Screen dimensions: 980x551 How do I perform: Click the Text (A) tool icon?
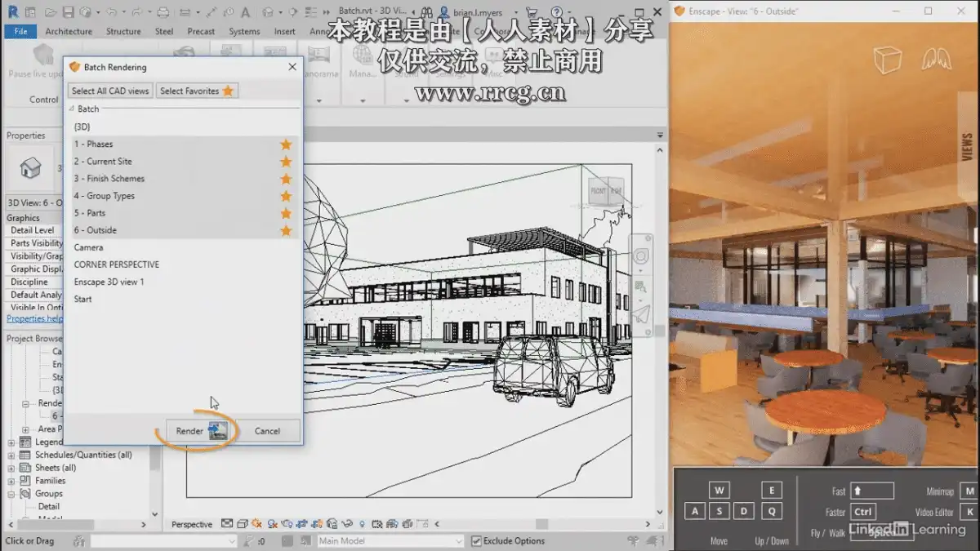coord(245,12)
